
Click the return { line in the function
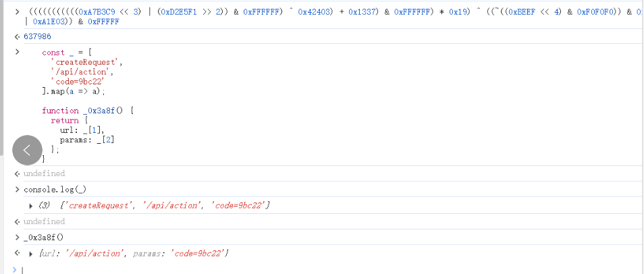click(x=70, y=120)
